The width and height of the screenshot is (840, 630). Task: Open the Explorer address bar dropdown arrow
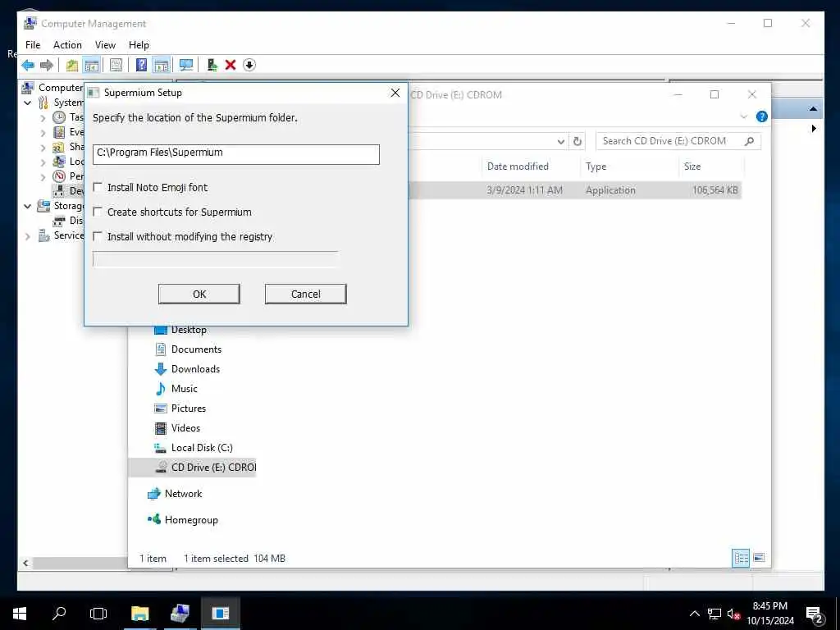pyautogui.click(x=560, y=141)
